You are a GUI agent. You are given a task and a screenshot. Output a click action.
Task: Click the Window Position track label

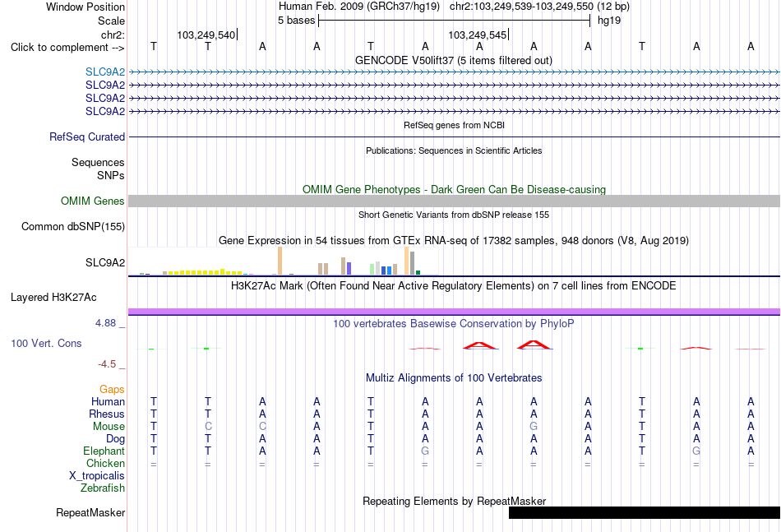[85, 7]
